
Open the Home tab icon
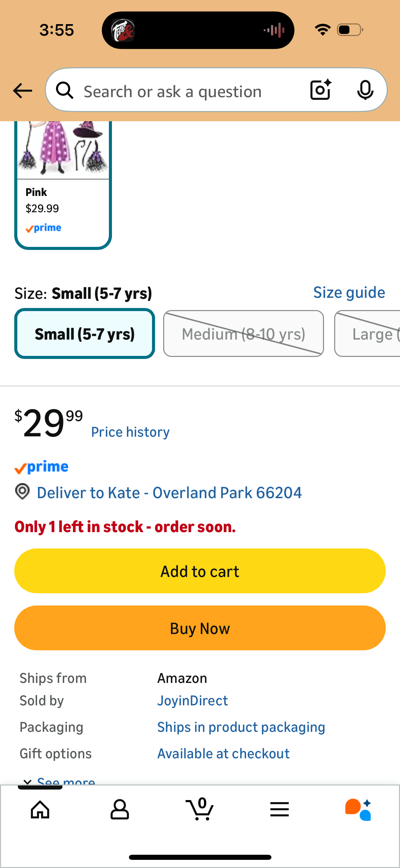pyautogui.click(x=40, y=810)
